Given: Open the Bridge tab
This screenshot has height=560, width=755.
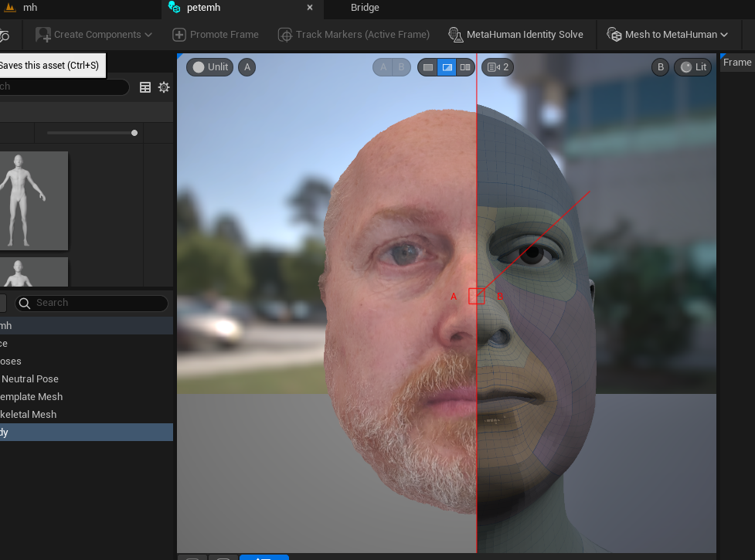Looking at the screenshot, I should (365, 8).
